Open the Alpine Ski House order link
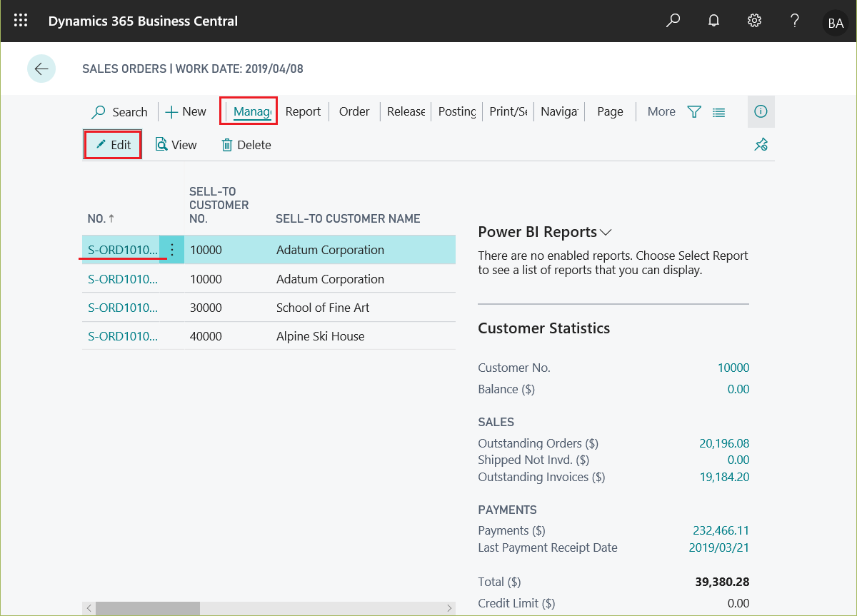The width and height of the screenshot is (857, 616). point(123,336)
